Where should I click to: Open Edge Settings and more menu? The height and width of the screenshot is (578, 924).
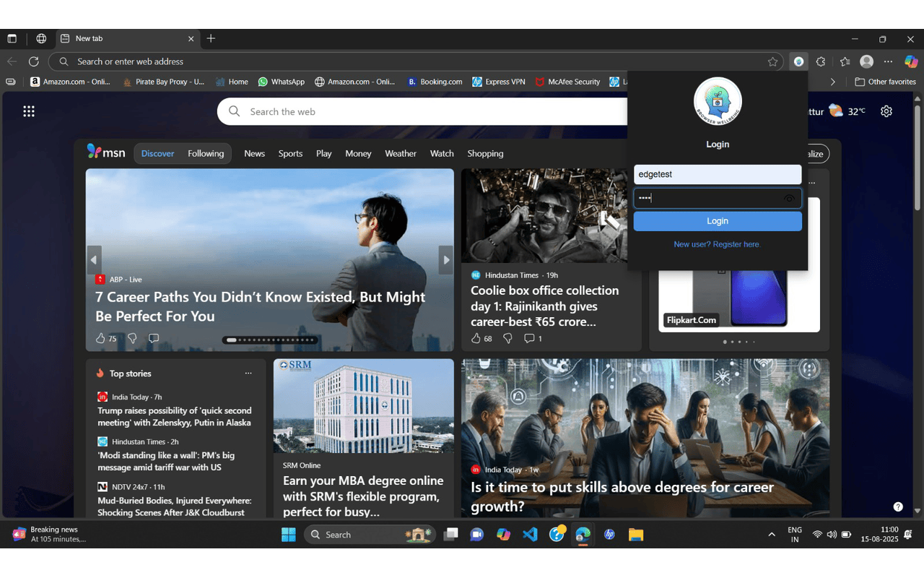pyautogui.click(x=889, y=61)
